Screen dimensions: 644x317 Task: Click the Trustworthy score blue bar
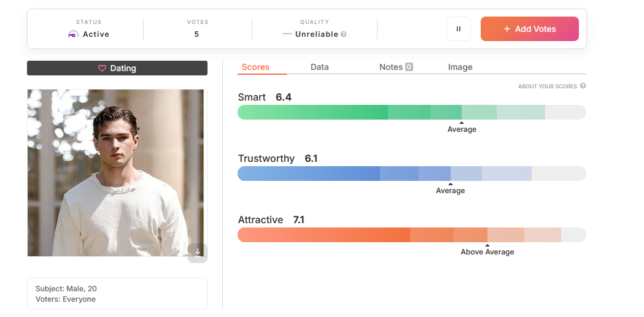[x=411, y=174]
